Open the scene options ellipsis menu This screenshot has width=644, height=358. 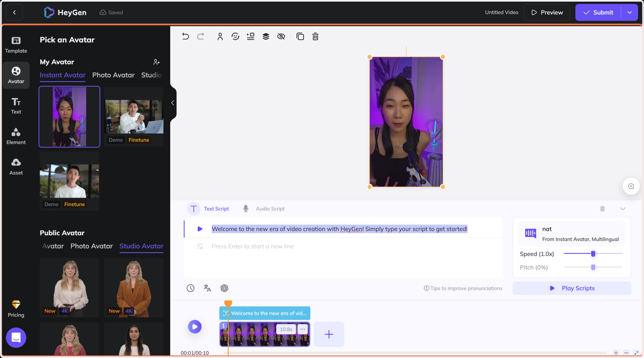[303, 330]
